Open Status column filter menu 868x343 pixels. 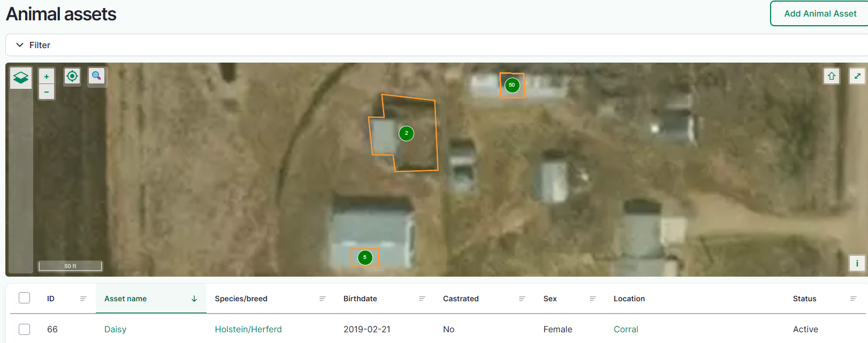coord(854,299)
